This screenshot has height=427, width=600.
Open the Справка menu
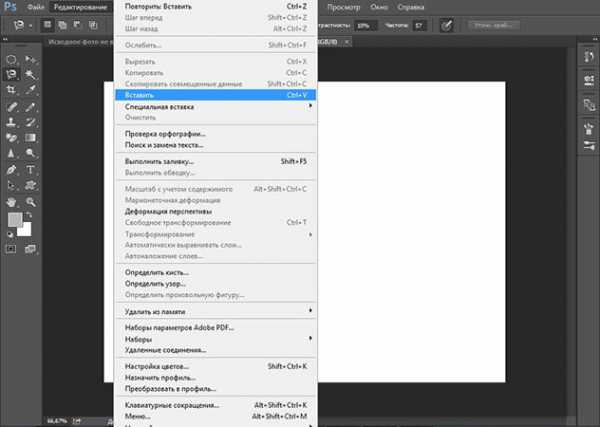click(411, 7)
